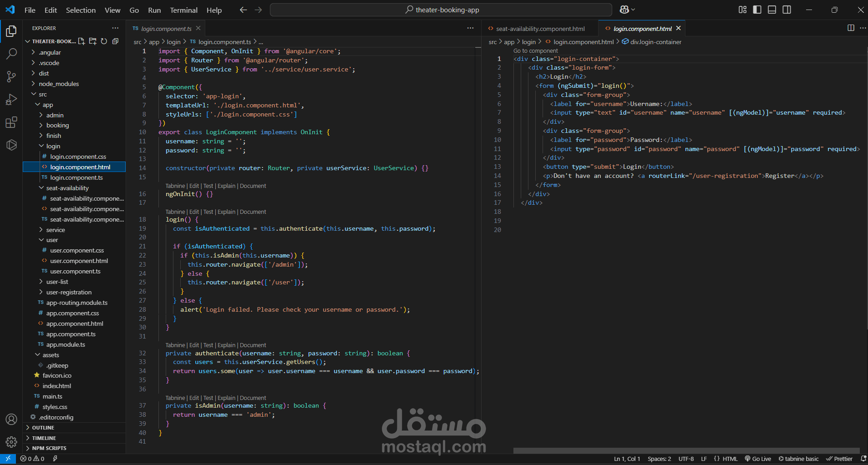Open the Extensions view
This screenshot has width=868, height=465.
coord(11,122)
